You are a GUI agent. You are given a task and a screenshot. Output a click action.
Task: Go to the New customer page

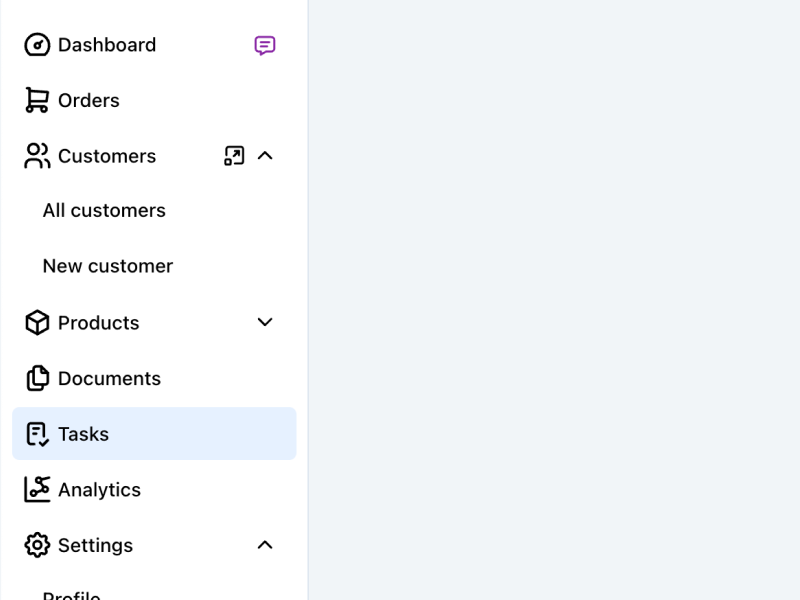(x=108, y=266)
